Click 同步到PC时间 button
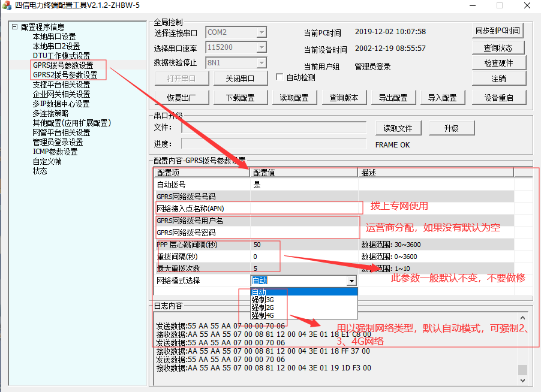The height and width of the screenshot is (392, 541). coord(498,31)
